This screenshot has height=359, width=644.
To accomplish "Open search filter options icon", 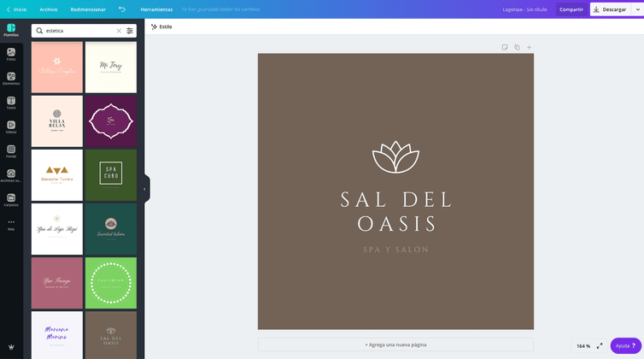I will point(130,31).
